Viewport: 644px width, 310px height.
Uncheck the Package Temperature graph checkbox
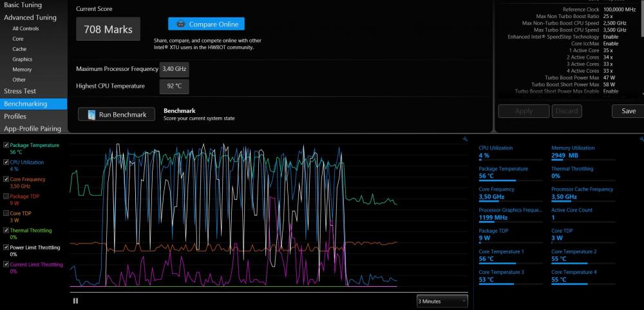click(x=6, y=146)
